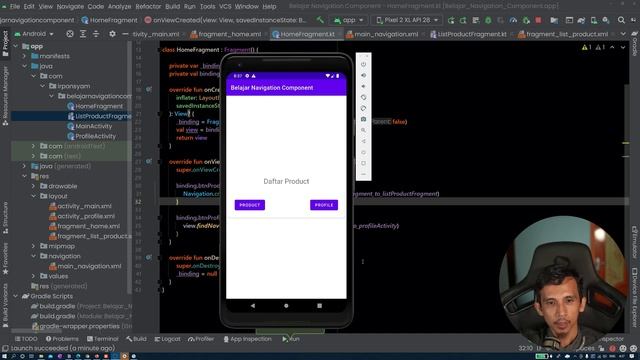Tap the PROFILE button in emulator app
The height and width of the screenshot is (360, 640).
(324, 205)
